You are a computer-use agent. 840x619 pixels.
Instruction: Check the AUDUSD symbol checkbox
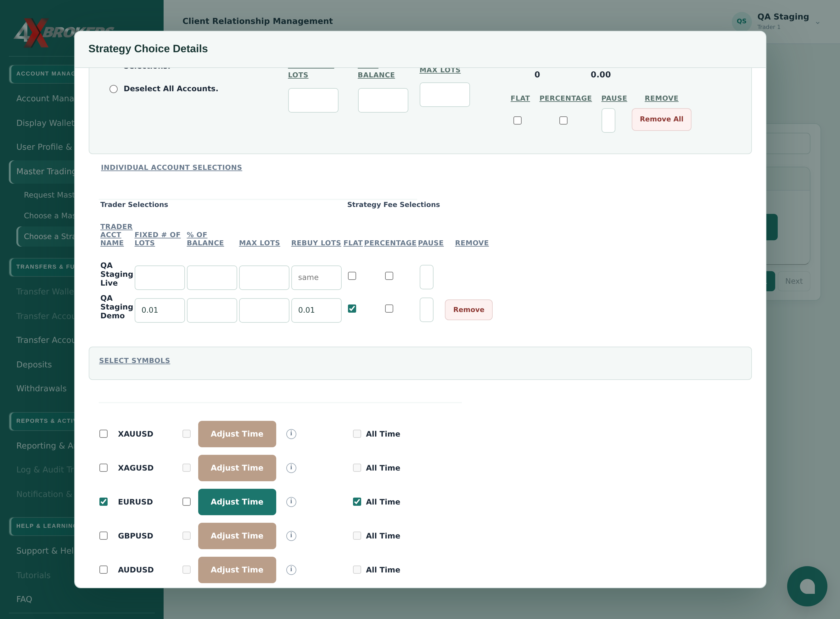click(104, 570)
